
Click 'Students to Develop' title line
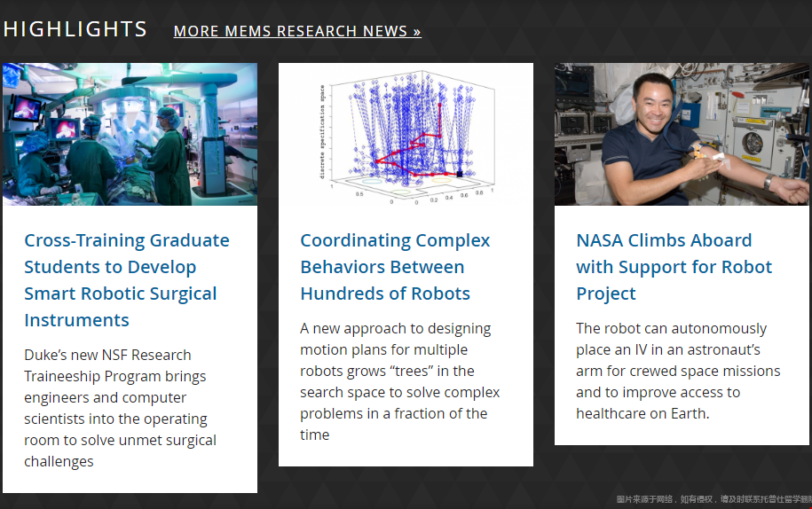(x=110, y=268)
